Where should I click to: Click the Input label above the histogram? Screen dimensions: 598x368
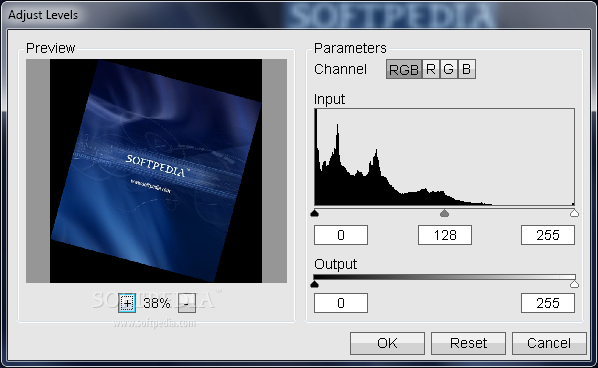[x=330, y=99]
